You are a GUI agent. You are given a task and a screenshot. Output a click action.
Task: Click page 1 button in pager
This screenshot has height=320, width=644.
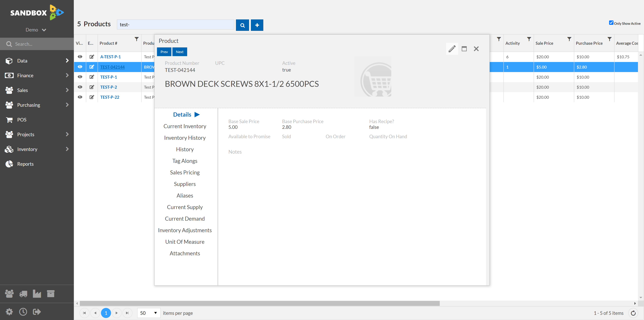[x=106, y=313]
